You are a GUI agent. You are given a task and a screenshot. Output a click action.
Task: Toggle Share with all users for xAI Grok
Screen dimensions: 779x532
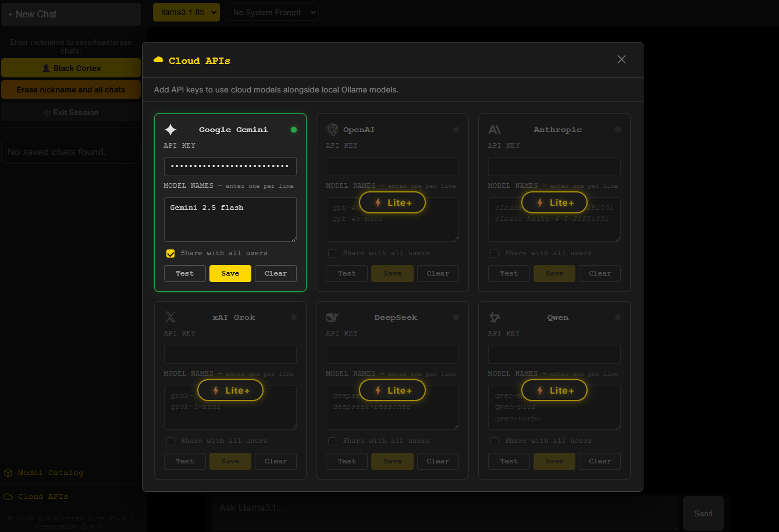click(x=170, y=441)
